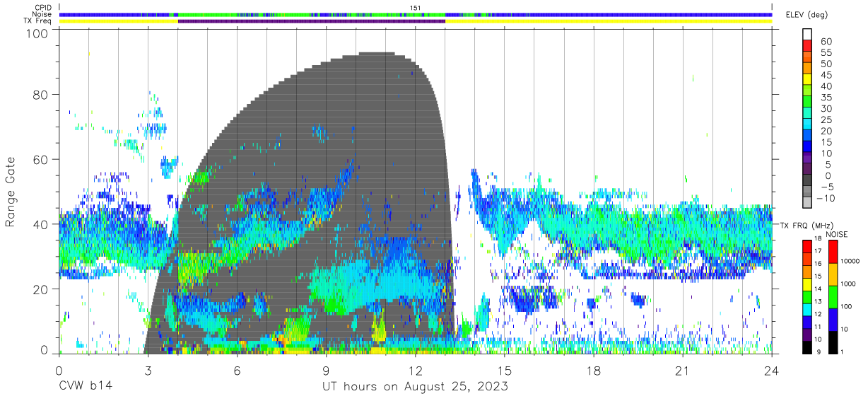Click the purple segment of TX Freq strip

(x=312, y=21)
